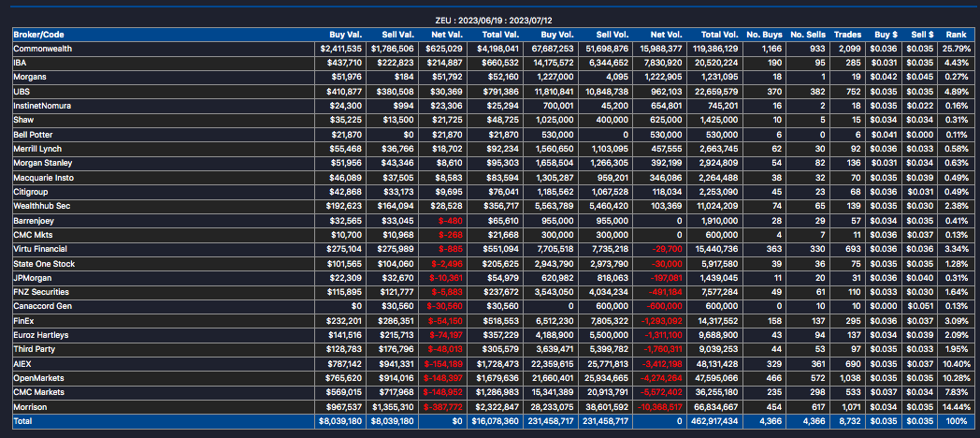Sort by Buy Val. column header
This screenshot has height=438, width=980.
tap(345, 35)
